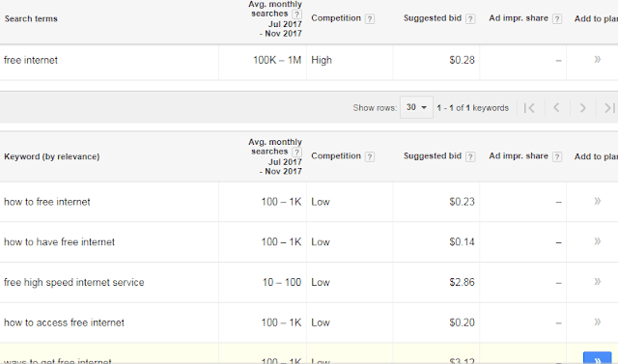The image size is (618, 364).
Task: Go to next page of keywords
Action: coord(582,107)
